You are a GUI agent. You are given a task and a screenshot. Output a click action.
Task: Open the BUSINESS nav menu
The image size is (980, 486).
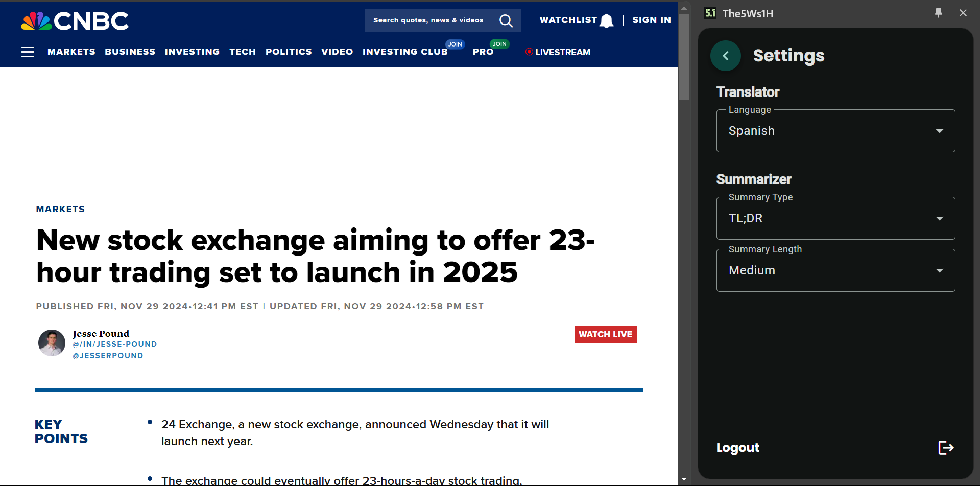(130, 52)
